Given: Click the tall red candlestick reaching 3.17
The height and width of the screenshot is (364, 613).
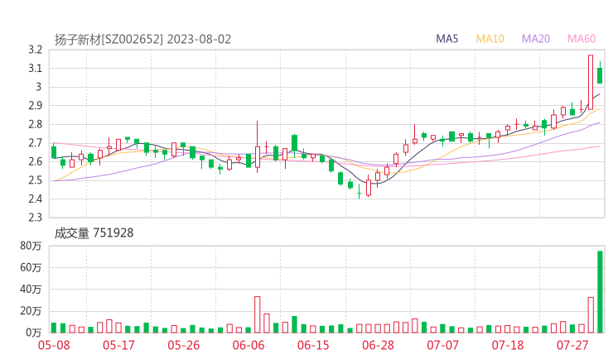Looking at the screenshot, I should pyautogui.click(x=591, y=82).
